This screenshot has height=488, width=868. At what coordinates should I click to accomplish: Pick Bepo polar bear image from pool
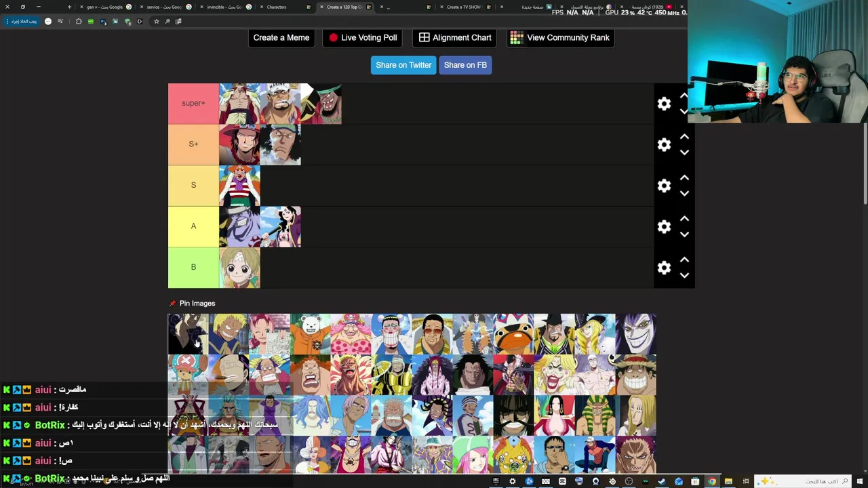coord(310,333)
